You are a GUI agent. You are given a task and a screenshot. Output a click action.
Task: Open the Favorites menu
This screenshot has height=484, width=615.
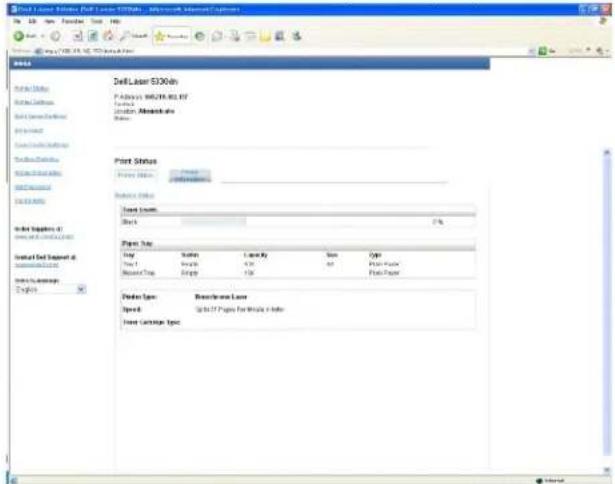[x=73, y=21]
